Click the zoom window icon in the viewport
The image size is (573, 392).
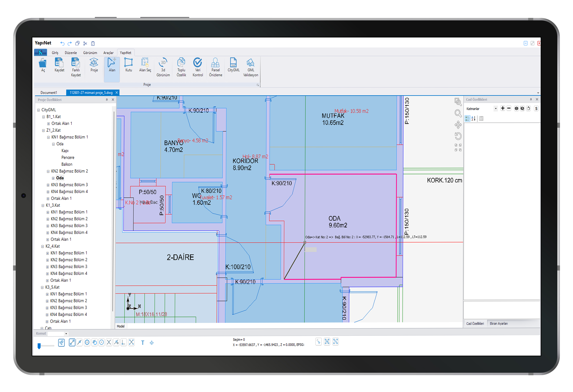pos(458,102)
